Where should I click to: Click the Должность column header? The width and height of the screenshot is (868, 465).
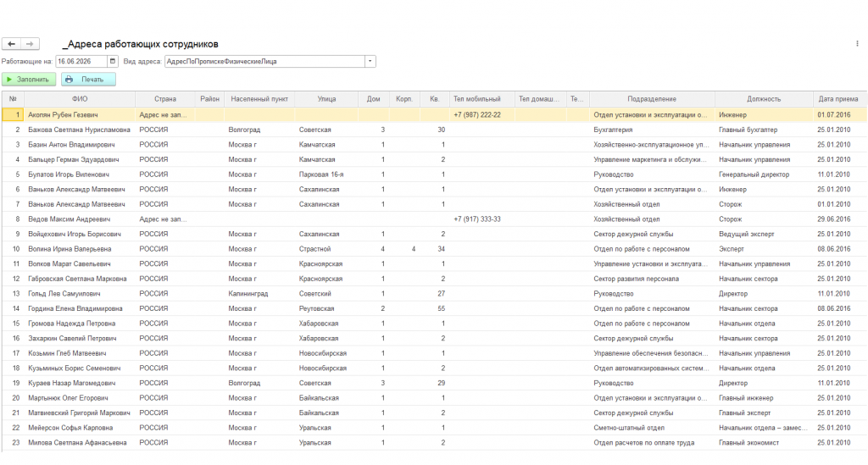[x=764, y=99]
